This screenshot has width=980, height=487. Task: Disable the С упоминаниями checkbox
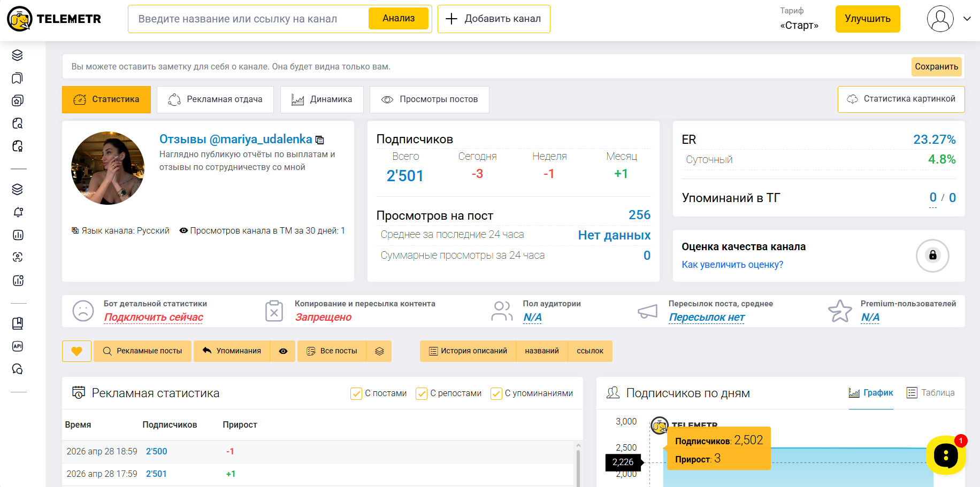point(496,393)
